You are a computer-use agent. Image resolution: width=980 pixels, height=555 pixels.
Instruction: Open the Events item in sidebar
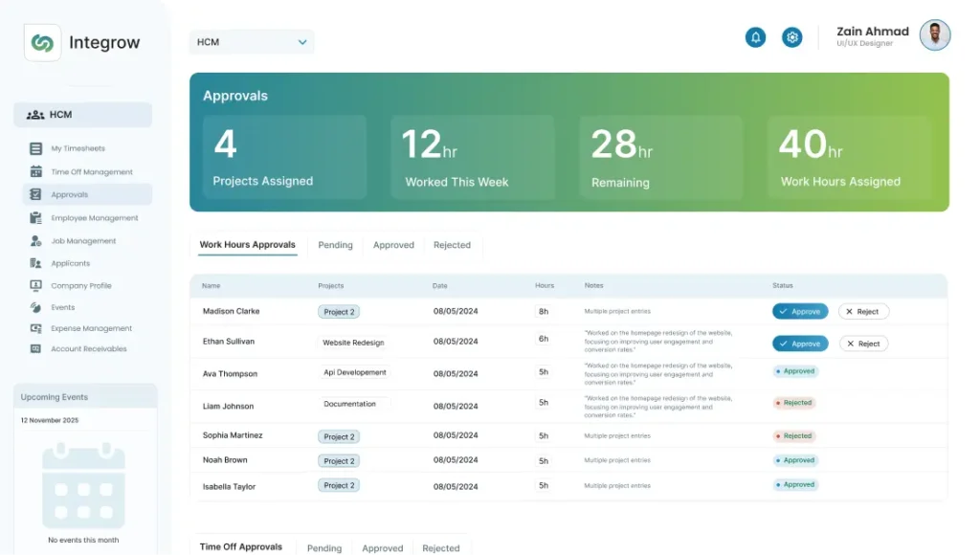point(63,307)
